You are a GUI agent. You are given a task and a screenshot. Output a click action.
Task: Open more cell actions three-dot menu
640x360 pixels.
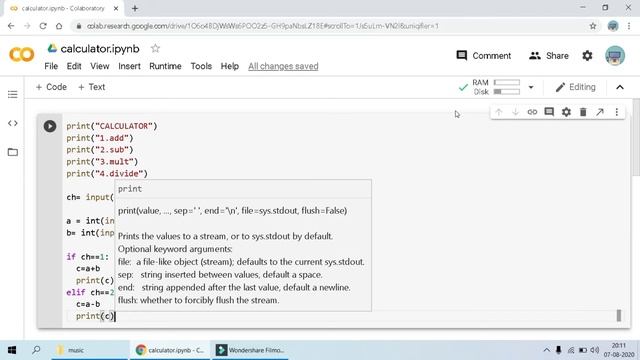tap(617, 112)
